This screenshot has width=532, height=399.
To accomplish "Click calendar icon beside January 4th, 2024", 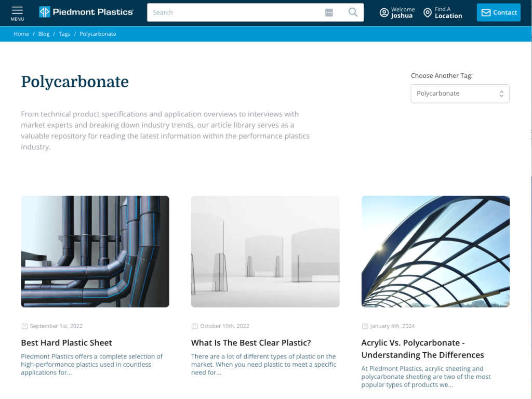I will coord(365,326).
